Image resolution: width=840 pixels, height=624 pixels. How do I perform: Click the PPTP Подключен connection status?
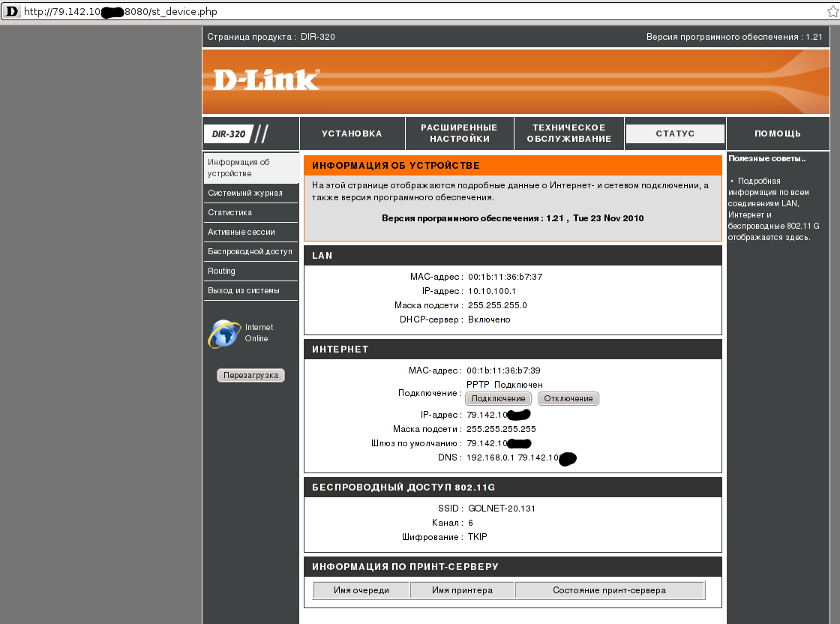(505, 385)
